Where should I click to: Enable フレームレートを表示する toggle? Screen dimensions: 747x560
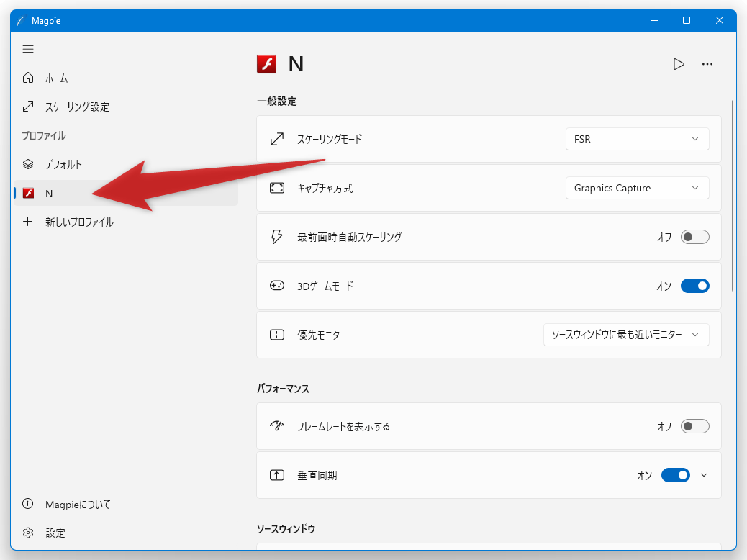(x=694, y=426)
